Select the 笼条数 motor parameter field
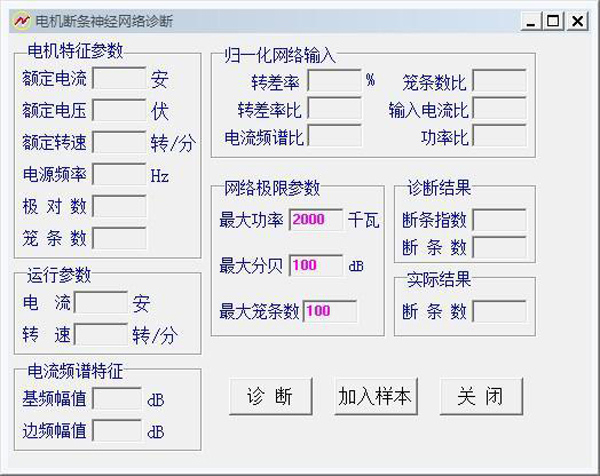Image resolution: width=600 pixels, height=476 pixels. pos(119,238)
